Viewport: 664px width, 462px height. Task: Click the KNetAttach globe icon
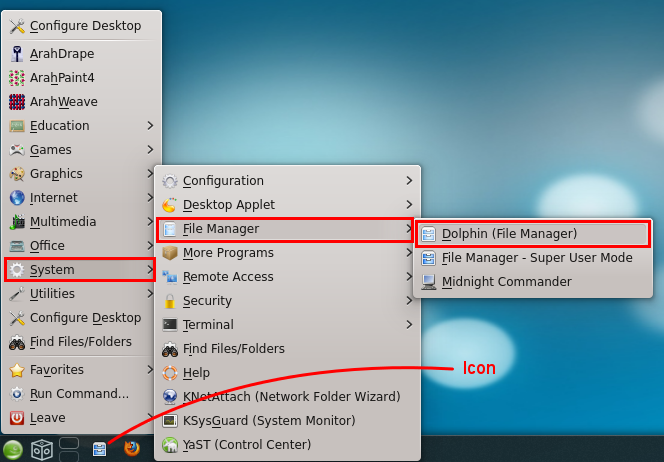pos(170,397)
